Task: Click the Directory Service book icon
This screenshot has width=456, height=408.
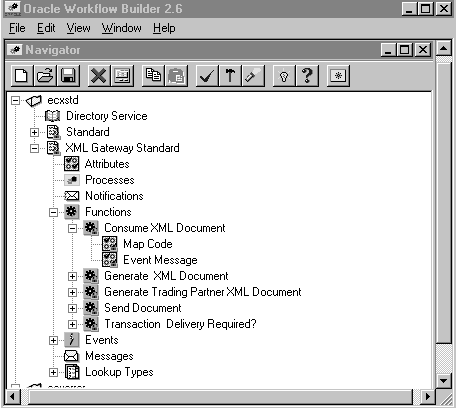Action: click(x=53, y=116)
